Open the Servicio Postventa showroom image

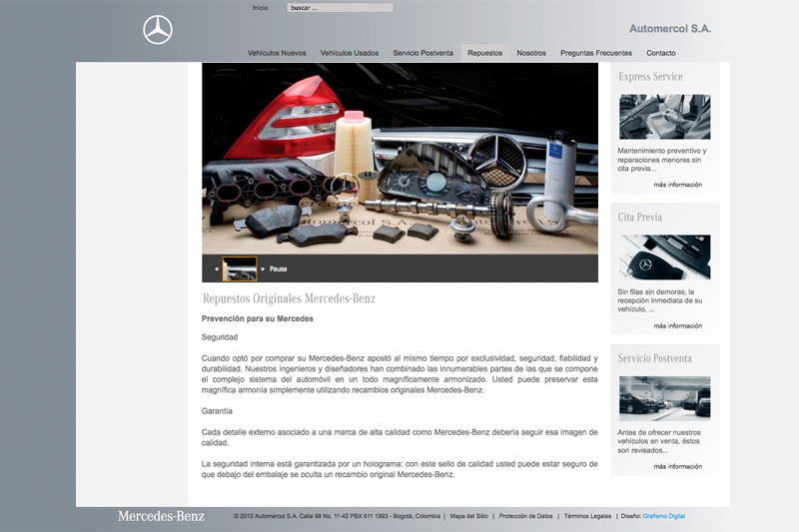(664, 398)
